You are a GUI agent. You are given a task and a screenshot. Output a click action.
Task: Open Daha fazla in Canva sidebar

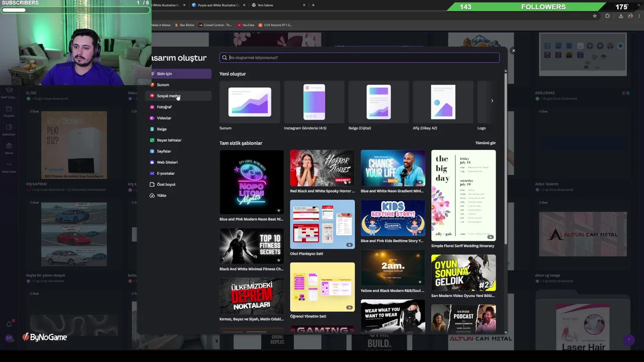click(x=9, y=167)
